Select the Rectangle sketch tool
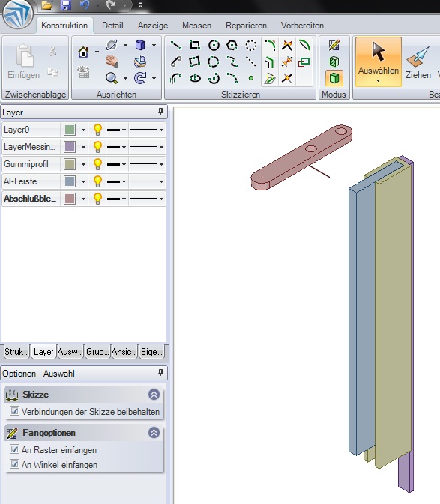The width and height of the screenshot is (440, 504). [x=195, y=45]
